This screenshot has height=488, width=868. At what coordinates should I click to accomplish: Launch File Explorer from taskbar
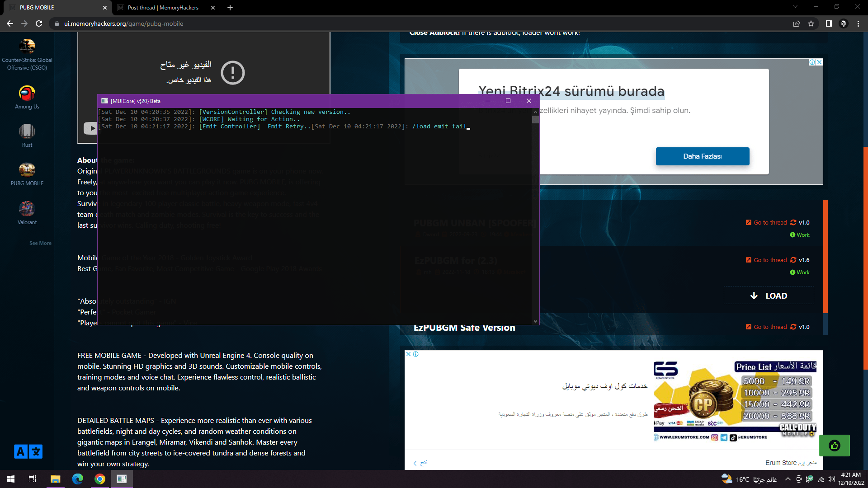point(55,479)
